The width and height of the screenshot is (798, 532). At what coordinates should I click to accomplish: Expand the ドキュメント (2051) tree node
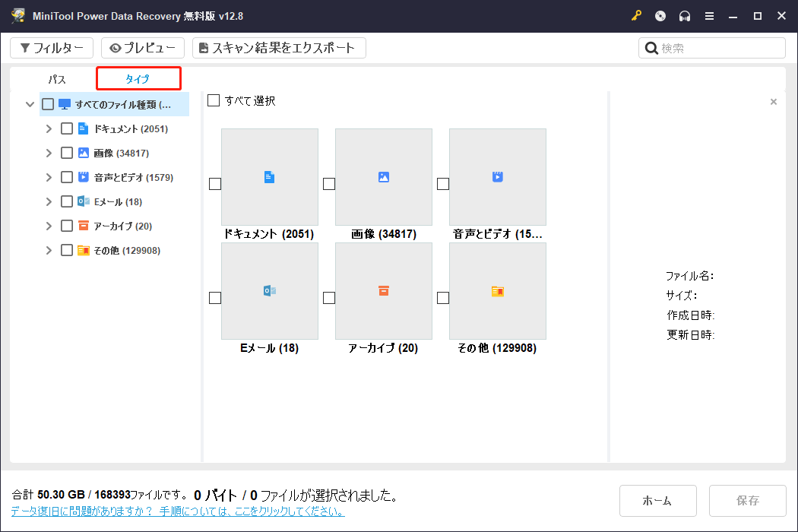[x=48, y=128]
